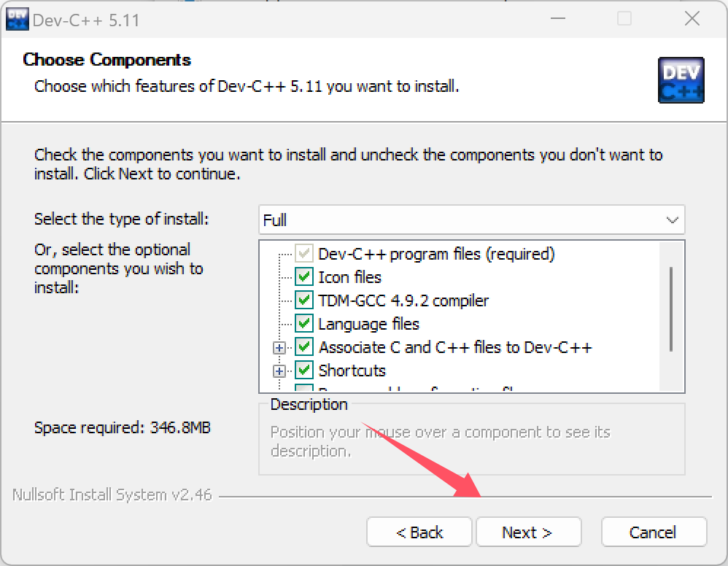
Task: Open the install type dropdown showing Full
Action: 472,220
